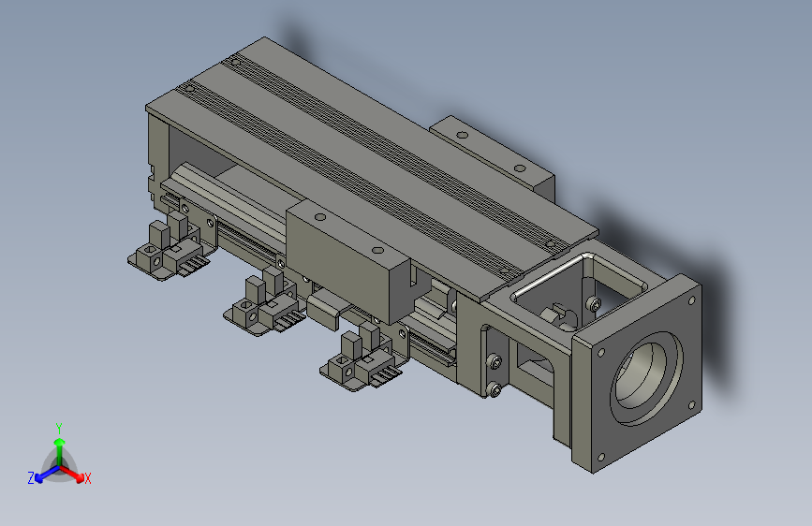Image resolution: width=812 pixels, height=526 pixels.
Task: Select the rightmost photo sensor bracket near the motor end
Action: point(362,359)
